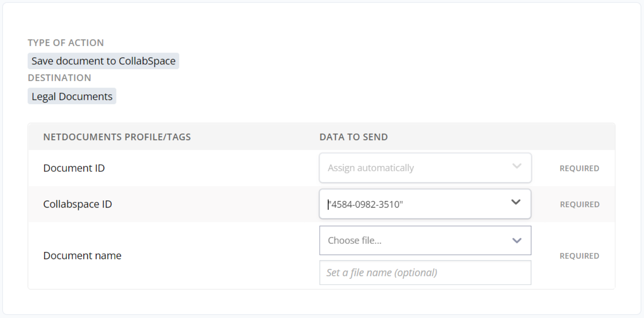Click the Document ID row label
This screenshot has height=318, width=644.
pos(74,168)
